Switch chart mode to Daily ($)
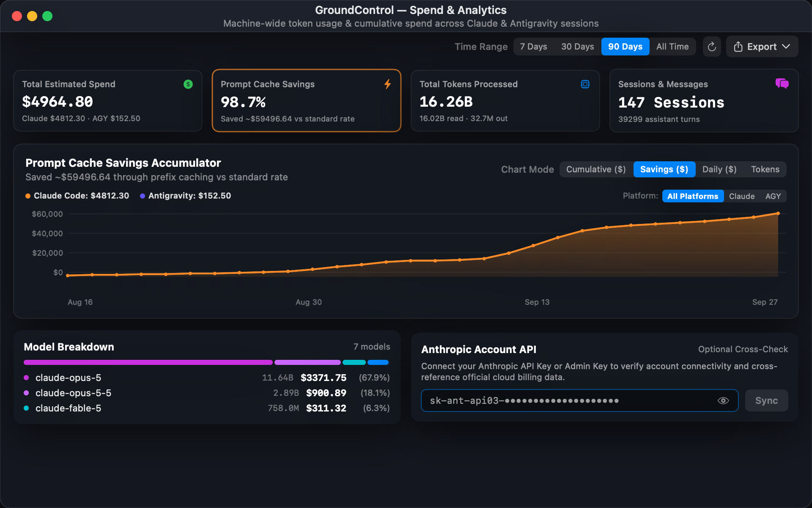Image resolution: width=812 pixels, height=508 pixels. [719, 169]
